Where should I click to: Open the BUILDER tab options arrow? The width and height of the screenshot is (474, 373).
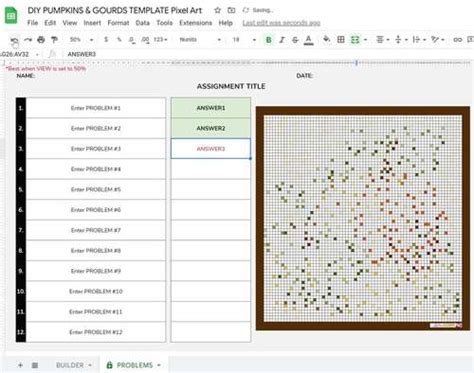coord(90,365)
